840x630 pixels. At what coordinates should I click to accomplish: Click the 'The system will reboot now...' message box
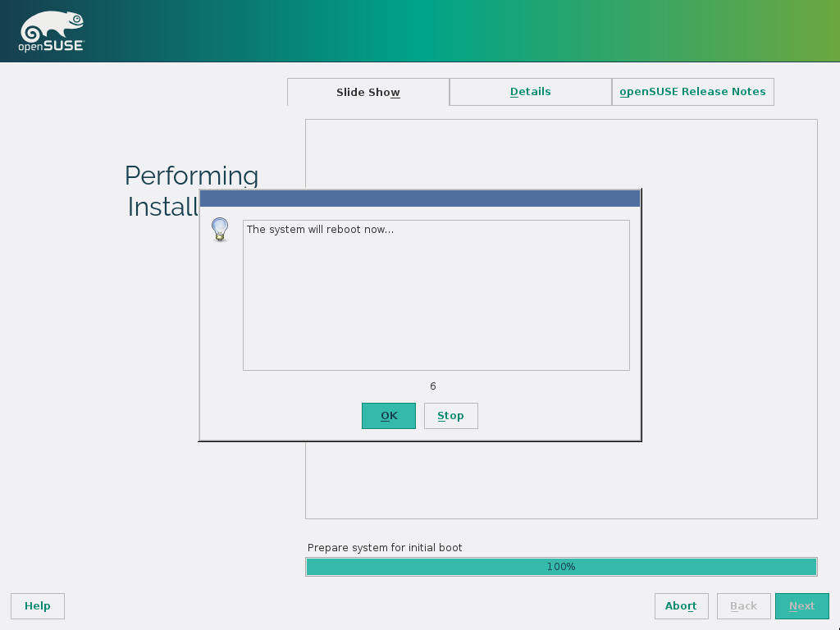[x=436, y=295]
